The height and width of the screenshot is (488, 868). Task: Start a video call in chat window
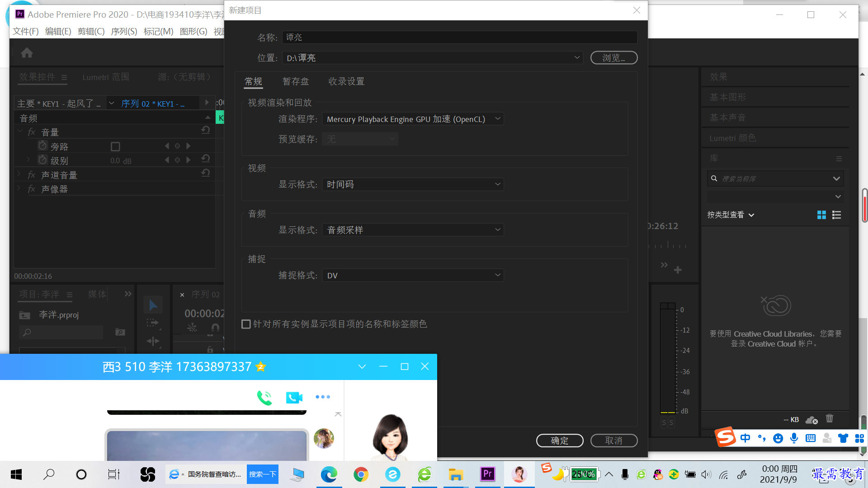click(294, 397)
